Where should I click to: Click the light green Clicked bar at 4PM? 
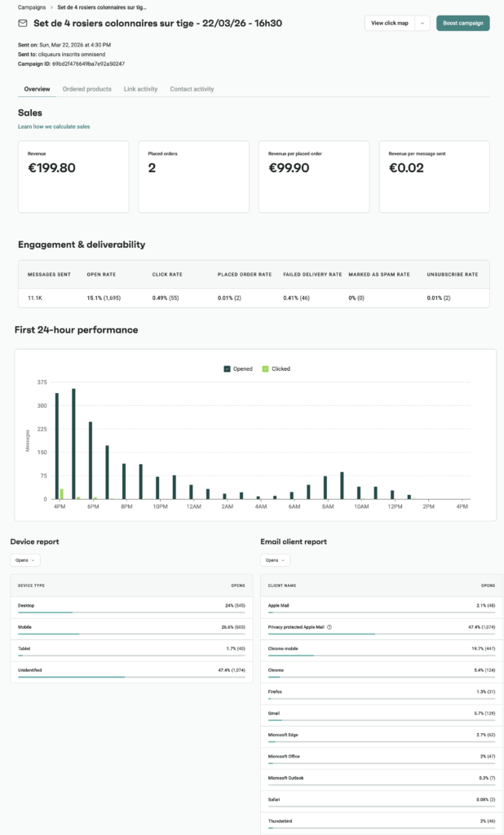point(62,493)
